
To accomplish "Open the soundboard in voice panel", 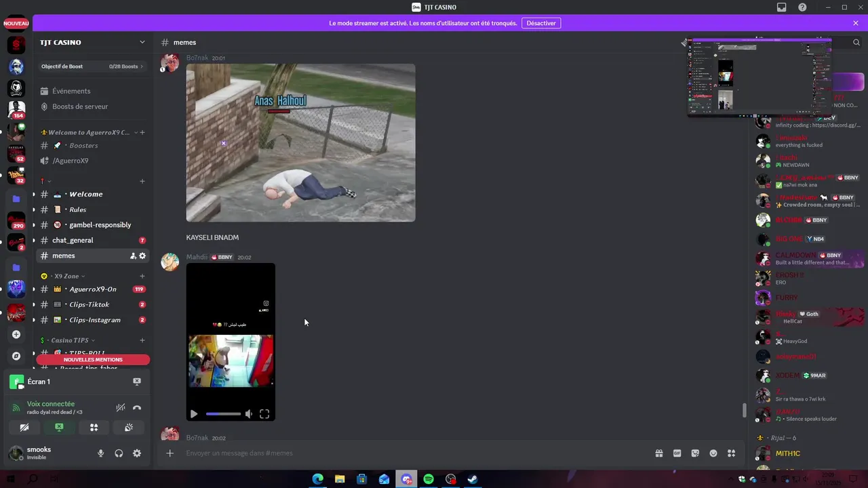I will pyautogui.click(x=128, y=428).
